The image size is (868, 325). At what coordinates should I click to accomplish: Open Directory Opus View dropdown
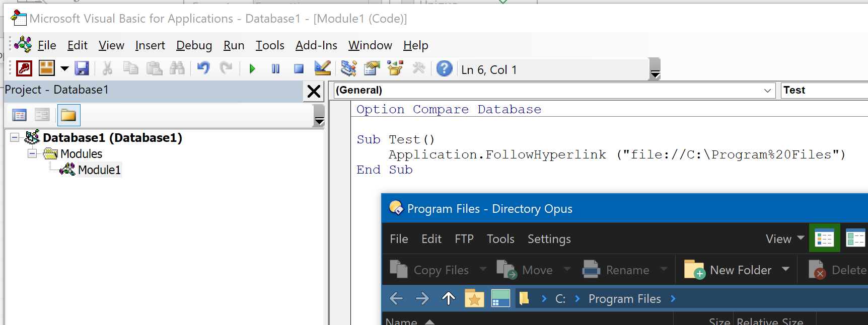click(x=784, y=239)
